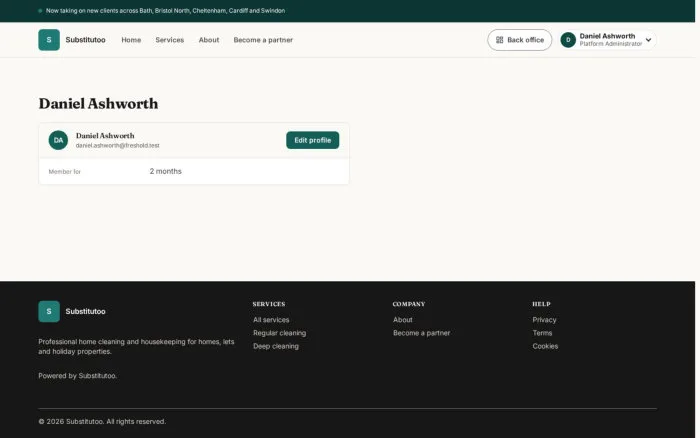The height and width of the screenshot is (438, 700).
Task: Click the Platform Administrator role text
Action: 611,44
